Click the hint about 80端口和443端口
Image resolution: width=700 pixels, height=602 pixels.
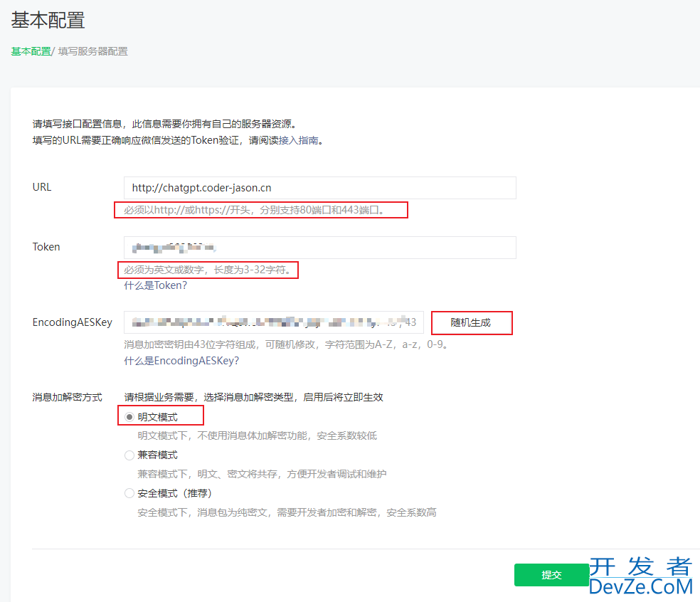click(x=254, y=210)
